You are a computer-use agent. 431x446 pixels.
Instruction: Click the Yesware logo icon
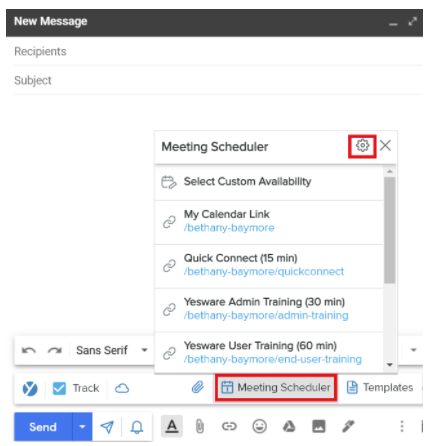click(x=30, y=389)
